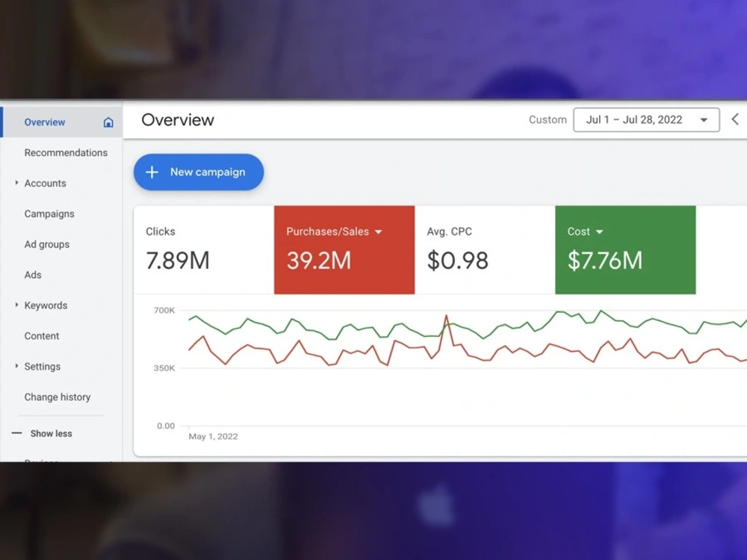Expand the Keywords tree arrow
Viewport: 747px width, 560px height.
(16, 305)
